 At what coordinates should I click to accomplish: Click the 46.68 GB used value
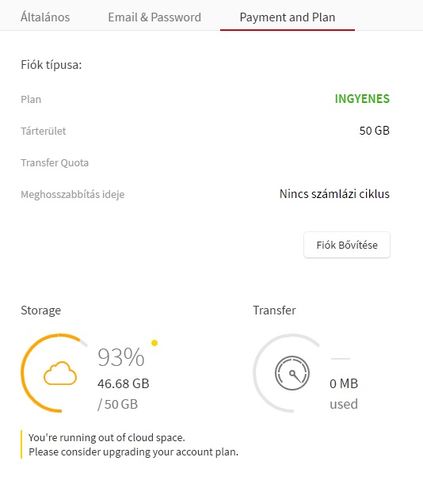(123, 384)
